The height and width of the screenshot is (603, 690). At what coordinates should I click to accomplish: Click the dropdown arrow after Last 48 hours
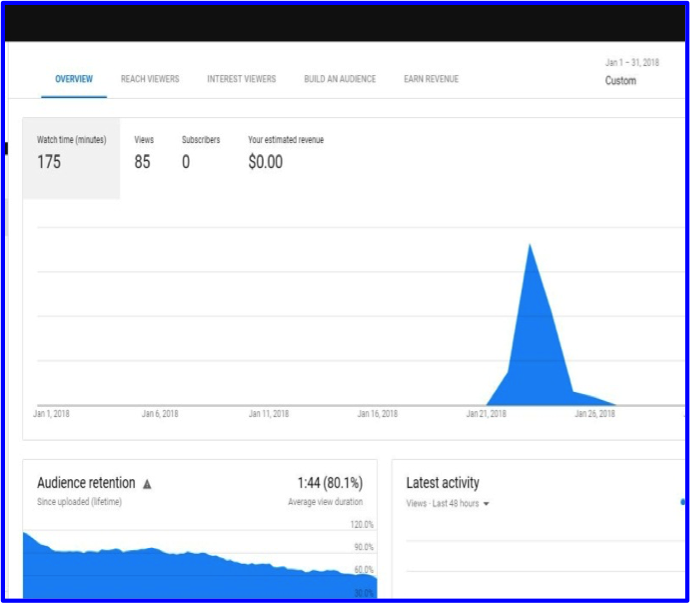(486, 504)
